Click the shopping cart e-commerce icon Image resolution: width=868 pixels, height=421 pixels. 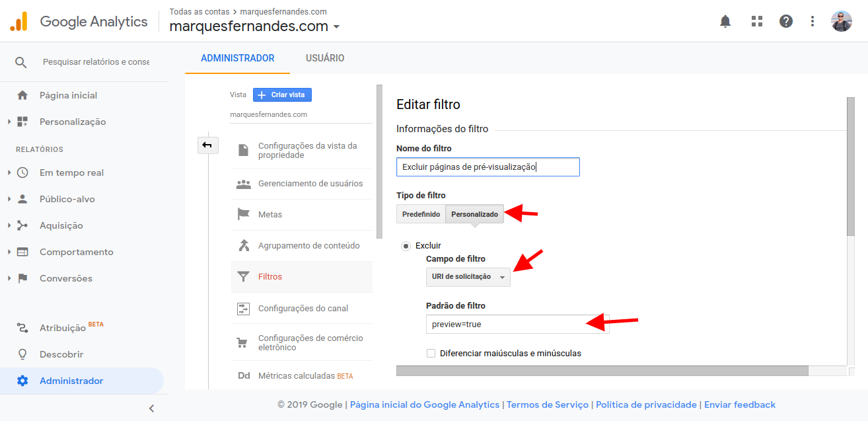pos(243,343)
